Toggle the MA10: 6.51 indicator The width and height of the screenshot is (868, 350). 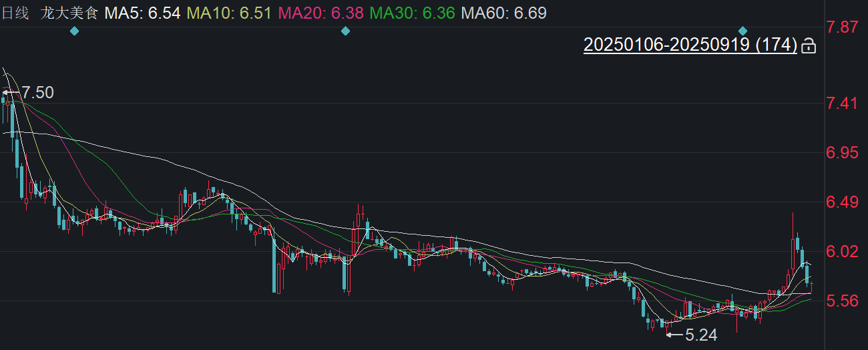(x=228, y=13)
